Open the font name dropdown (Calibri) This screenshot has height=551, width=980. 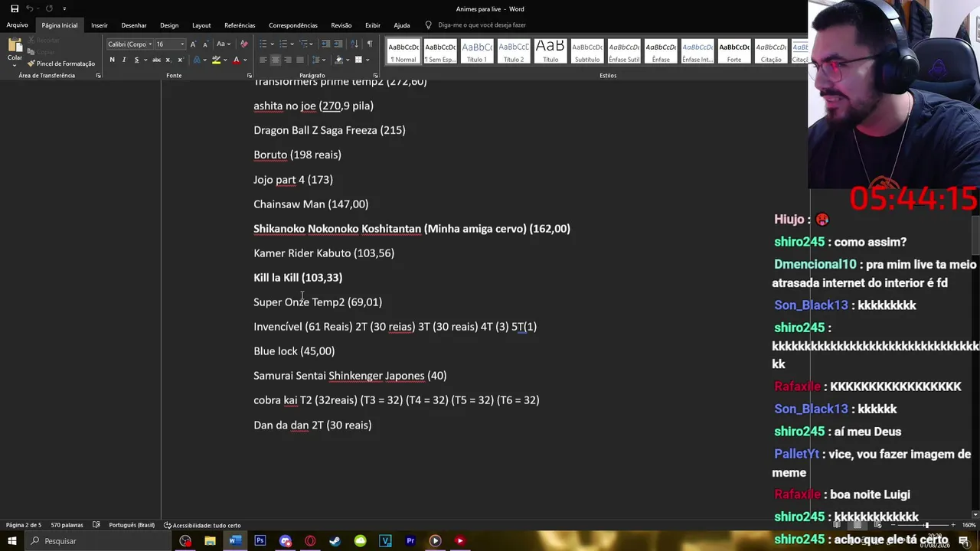click(x=150, y=44)
